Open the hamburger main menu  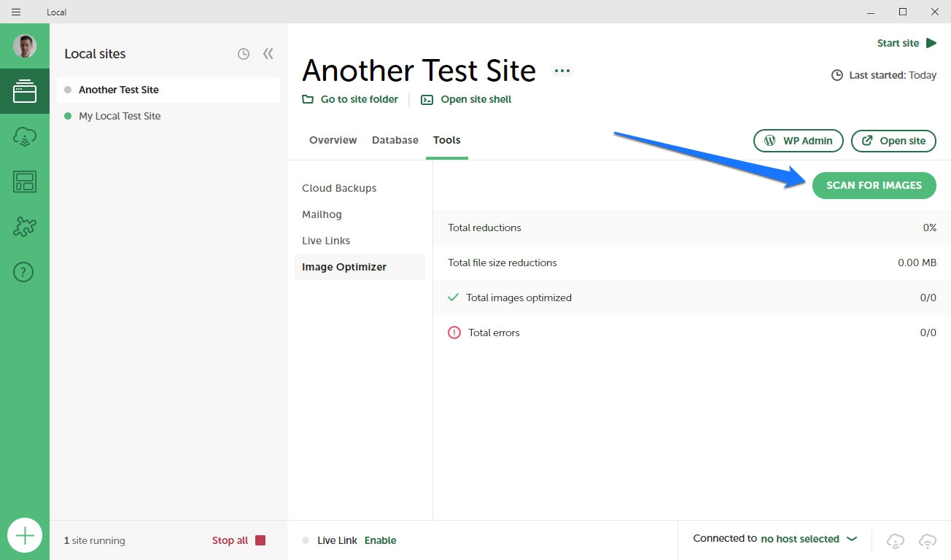tap(16, 12)
